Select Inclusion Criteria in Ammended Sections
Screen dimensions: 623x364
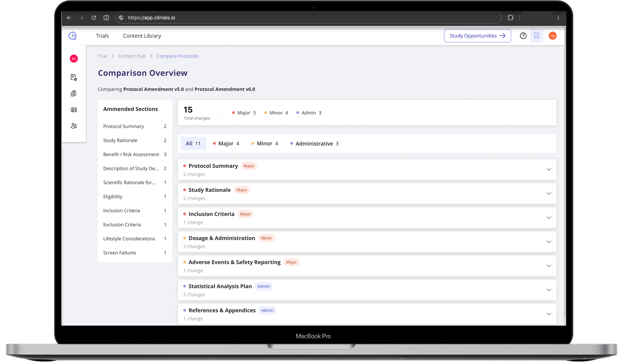135,211
